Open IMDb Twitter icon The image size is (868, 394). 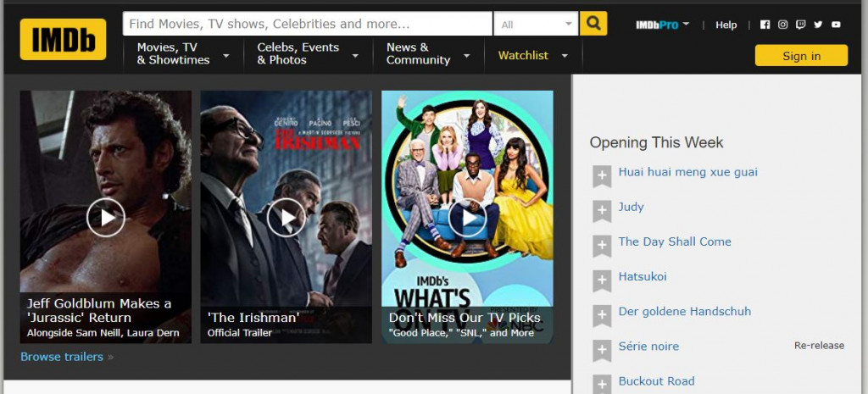818,25
